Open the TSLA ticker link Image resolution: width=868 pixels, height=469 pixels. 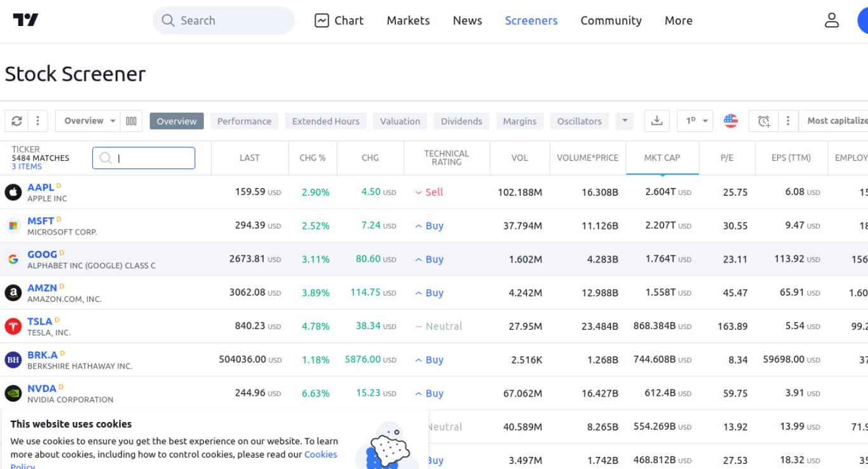click(x=39, y=322)
